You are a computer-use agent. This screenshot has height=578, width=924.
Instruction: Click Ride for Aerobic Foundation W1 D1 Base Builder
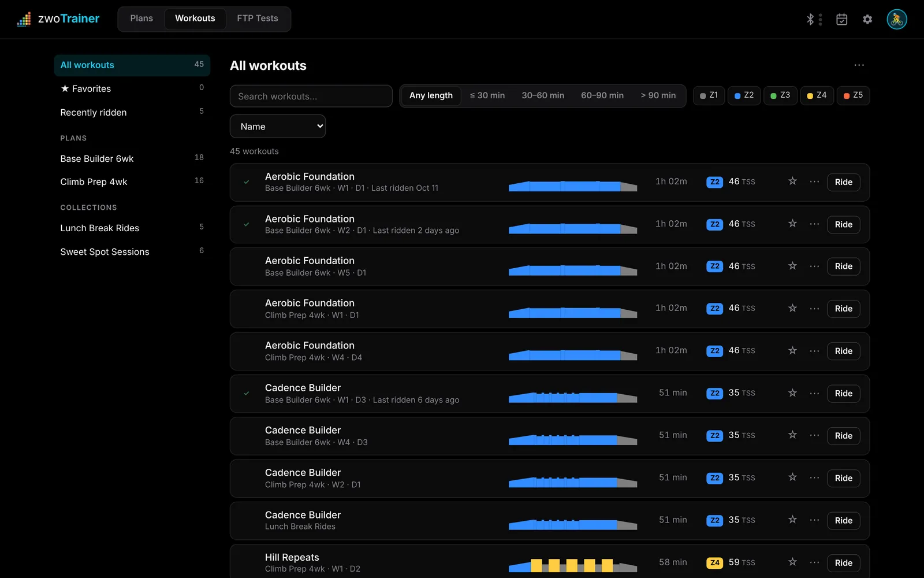point(843,182)
